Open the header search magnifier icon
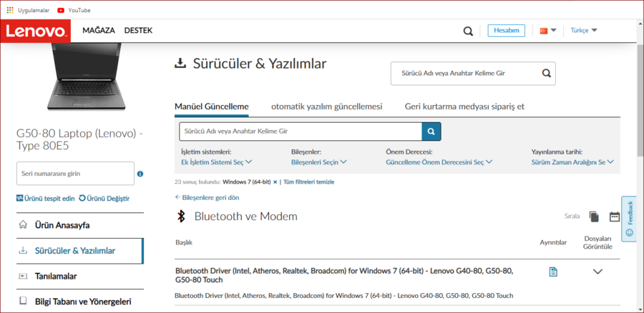 [x=468, y=31]
